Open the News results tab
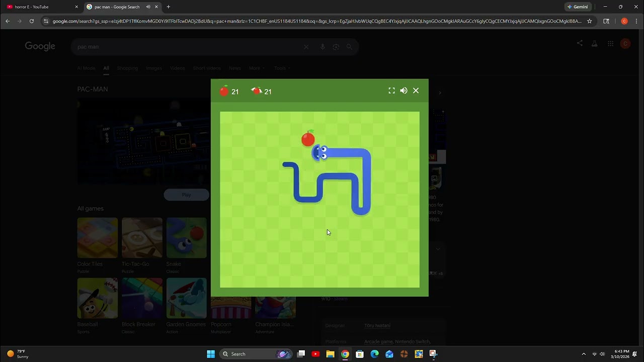 coord(235,68)
